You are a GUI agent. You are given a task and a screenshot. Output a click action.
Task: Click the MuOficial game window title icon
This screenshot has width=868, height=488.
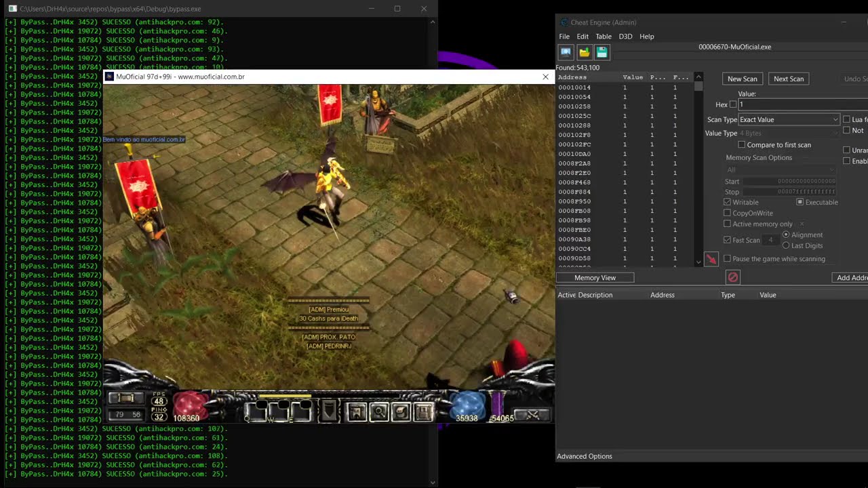click(x=110, y=77)
